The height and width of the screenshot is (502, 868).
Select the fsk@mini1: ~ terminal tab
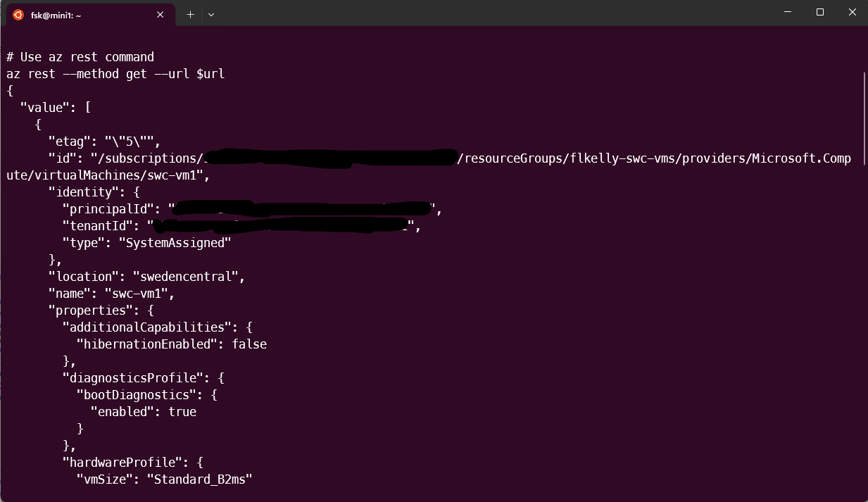click(x=89, y=14)
